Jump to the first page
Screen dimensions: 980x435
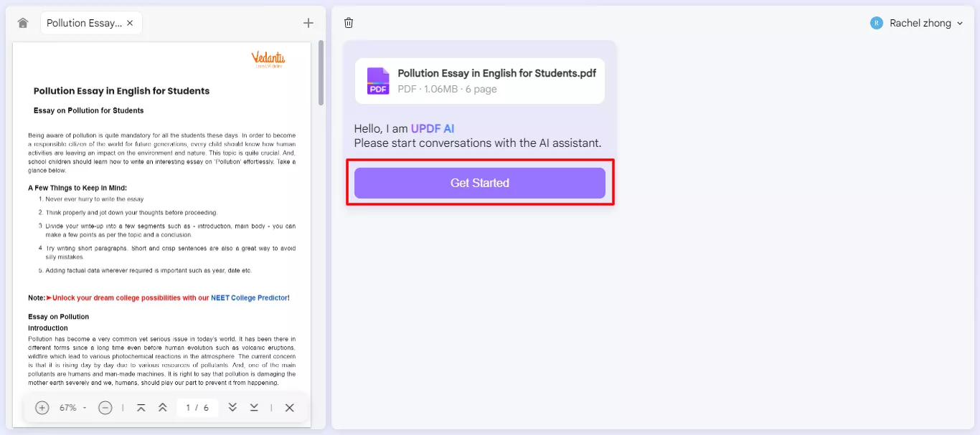point(141,408)
